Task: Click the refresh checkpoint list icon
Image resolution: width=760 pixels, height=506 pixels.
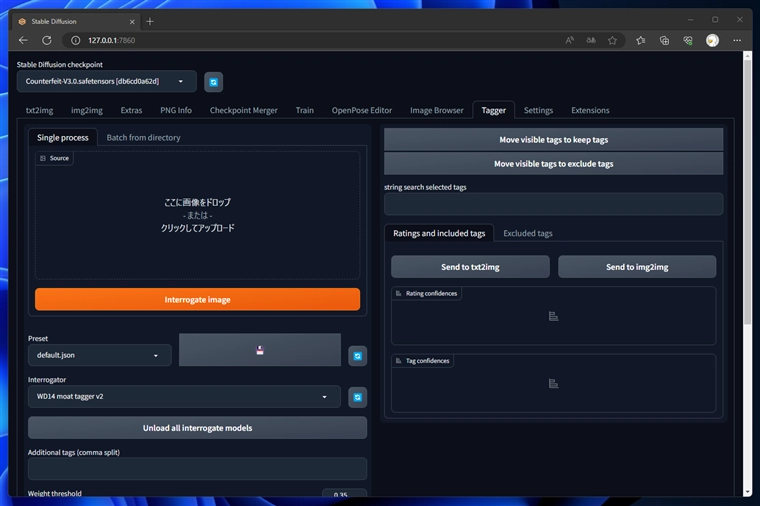Action: [x=213, y=82]
